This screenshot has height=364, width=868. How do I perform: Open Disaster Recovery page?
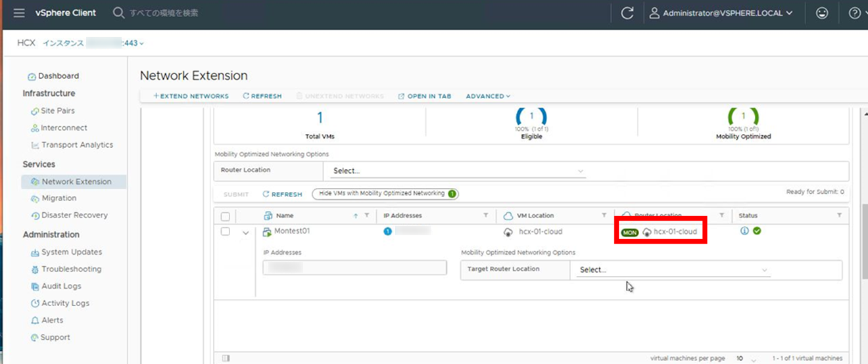point(69,216)
